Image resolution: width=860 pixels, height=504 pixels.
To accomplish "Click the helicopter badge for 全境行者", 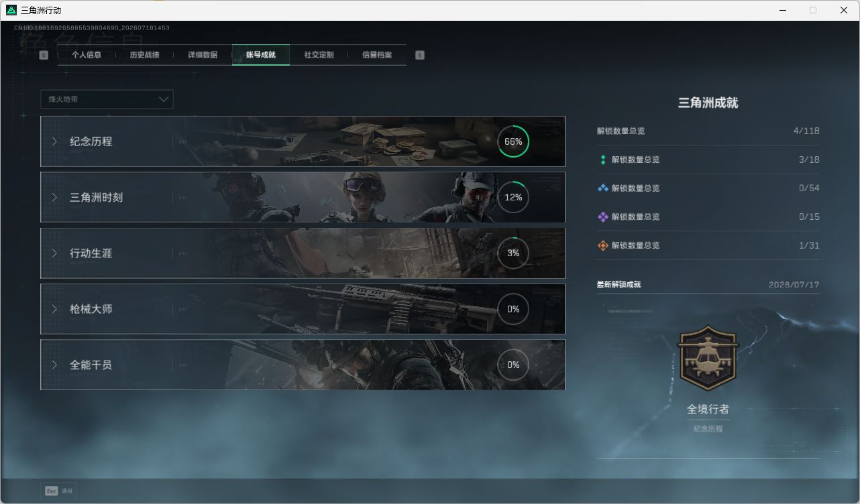I will click(x=708, y=358).
